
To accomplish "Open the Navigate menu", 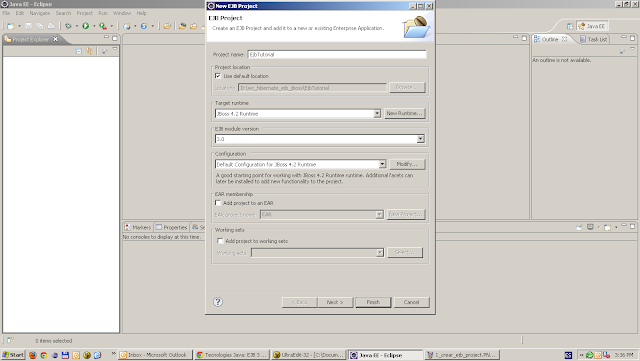I will 40,13.
